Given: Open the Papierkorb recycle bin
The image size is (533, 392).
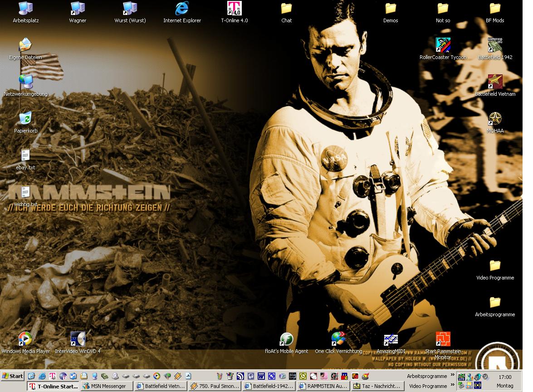Looking at the screenshot, I should 25,122.
